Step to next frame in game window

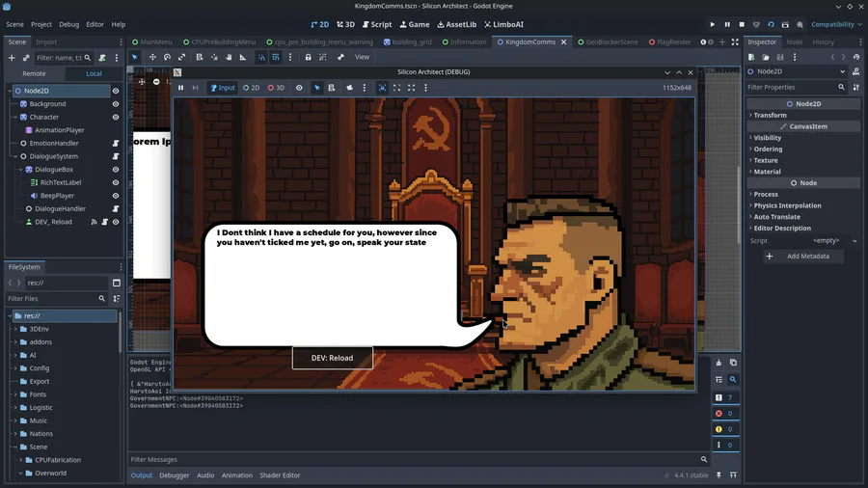pos(195,88)
